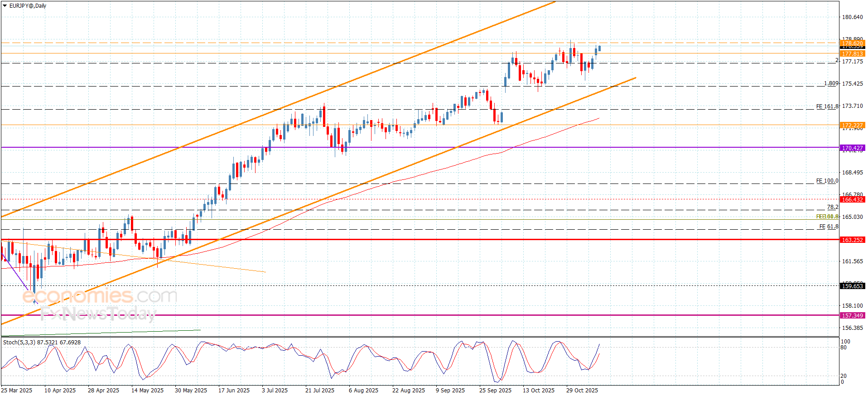Click the 10 Apr 2025 date label
Viewport: 868px width, 396px height.
(x=60, y=391)
